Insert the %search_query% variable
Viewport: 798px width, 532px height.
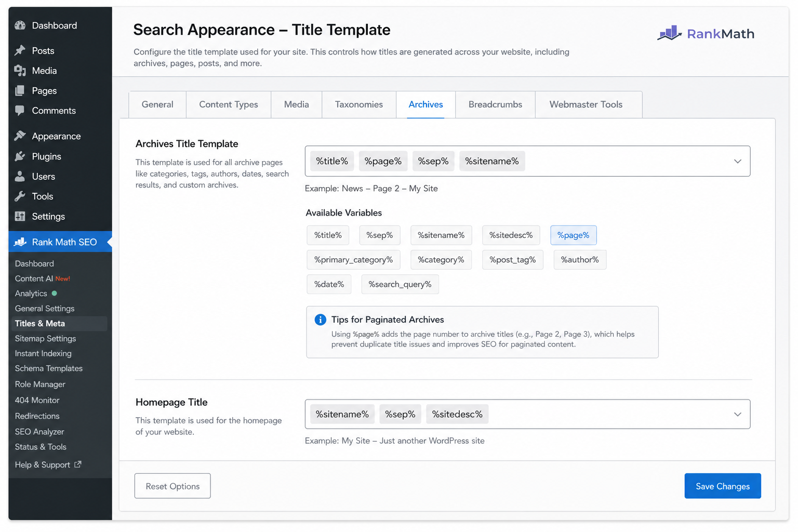coord(400,284)
